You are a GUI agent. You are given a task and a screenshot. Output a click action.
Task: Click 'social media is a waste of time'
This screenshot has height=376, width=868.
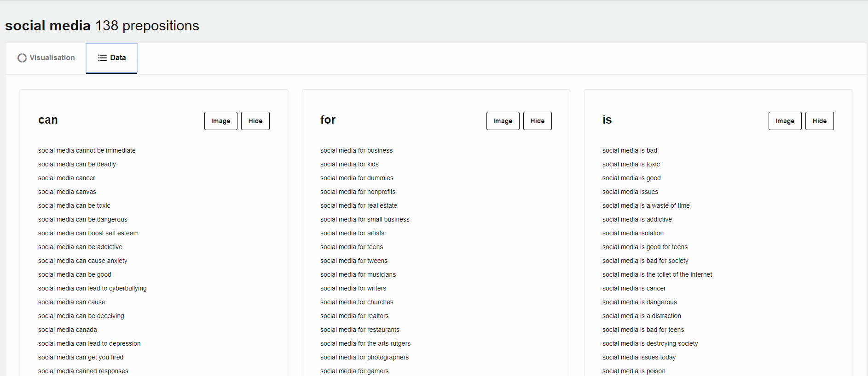(x=646, y=206)
